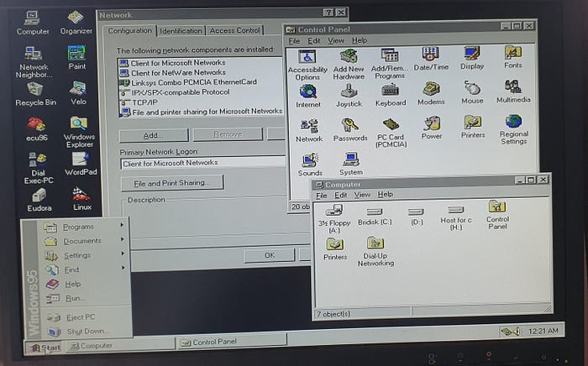588x366 pixels.
Task: Click the Start button
Action: pyautogui.click(x=45, y=348)
